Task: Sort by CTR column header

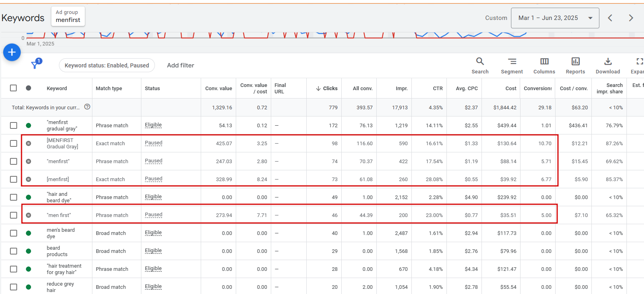Action: click(x=438, y=89)
